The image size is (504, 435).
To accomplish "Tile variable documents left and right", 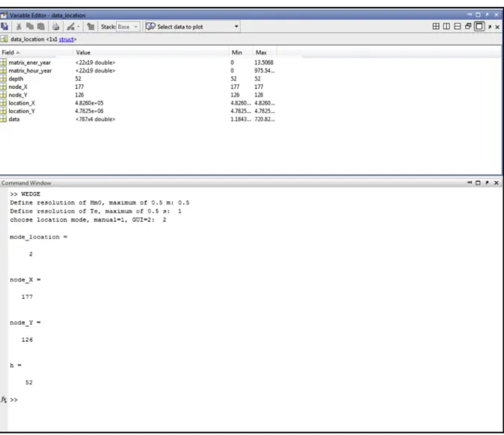I will 446,26.
